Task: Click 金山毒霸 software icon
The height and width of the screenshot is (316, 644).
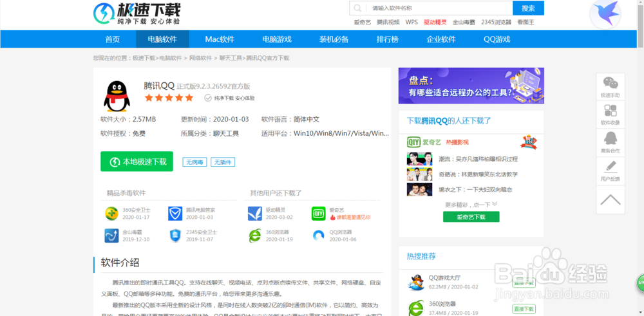Action: (x=111, y=236)
